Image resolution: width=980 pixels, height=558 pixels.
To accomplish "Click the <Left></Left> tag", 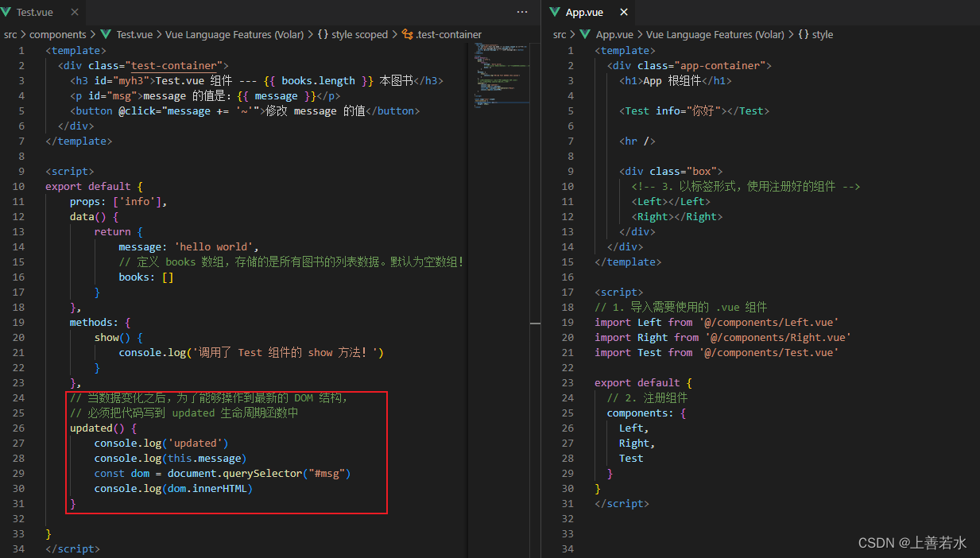I will point(671,201).
